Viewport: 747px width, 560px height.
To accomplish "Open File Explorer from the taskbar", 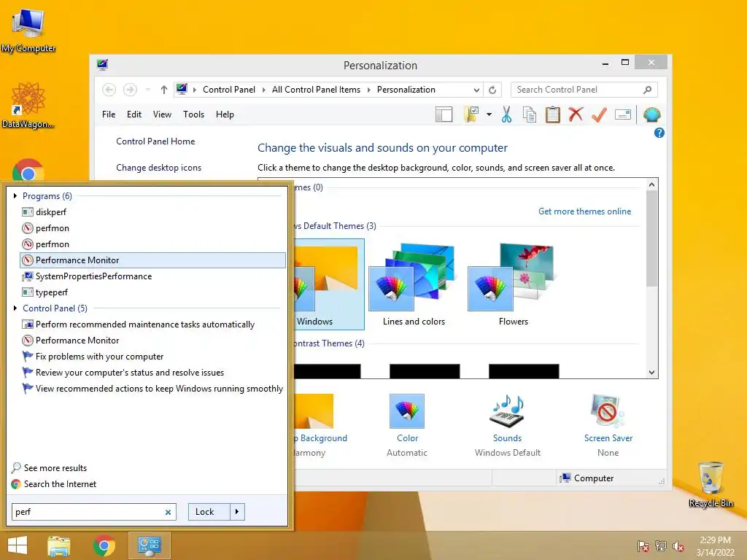I will [59, 545].
